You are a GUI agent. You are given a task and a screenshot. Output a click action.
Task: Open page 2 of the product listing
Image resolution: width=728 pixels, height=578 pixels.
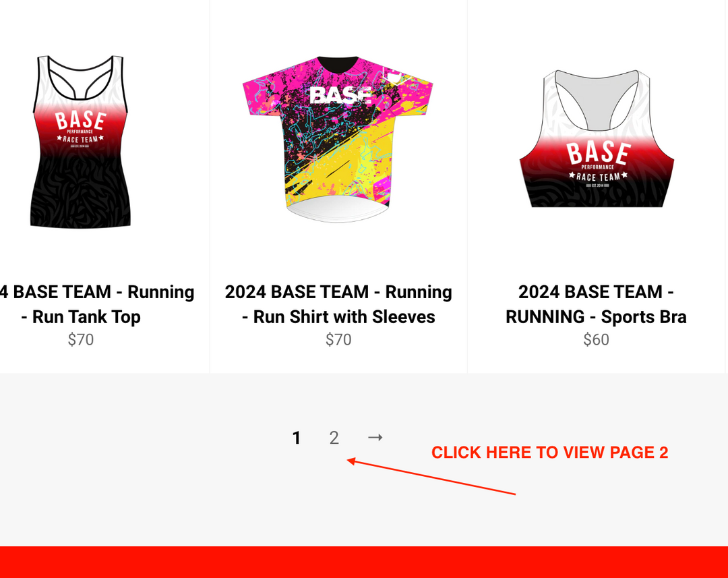click(334, 438)
